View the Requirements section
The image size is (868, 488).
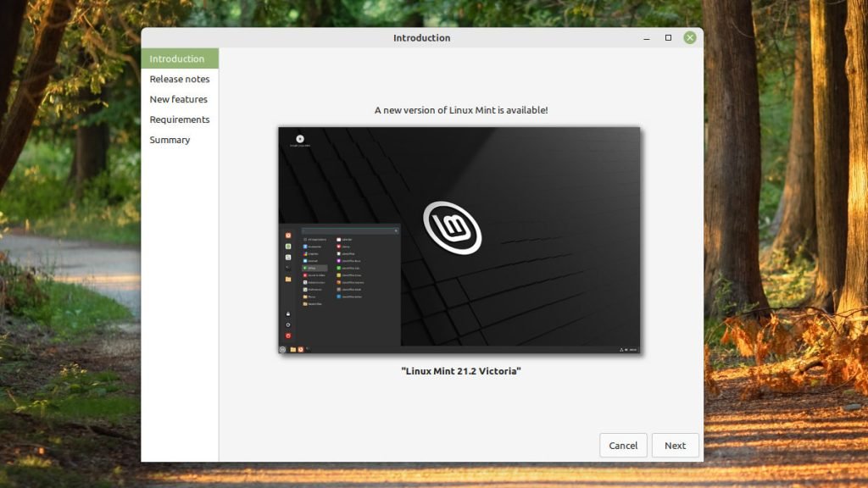click(179, 119)
